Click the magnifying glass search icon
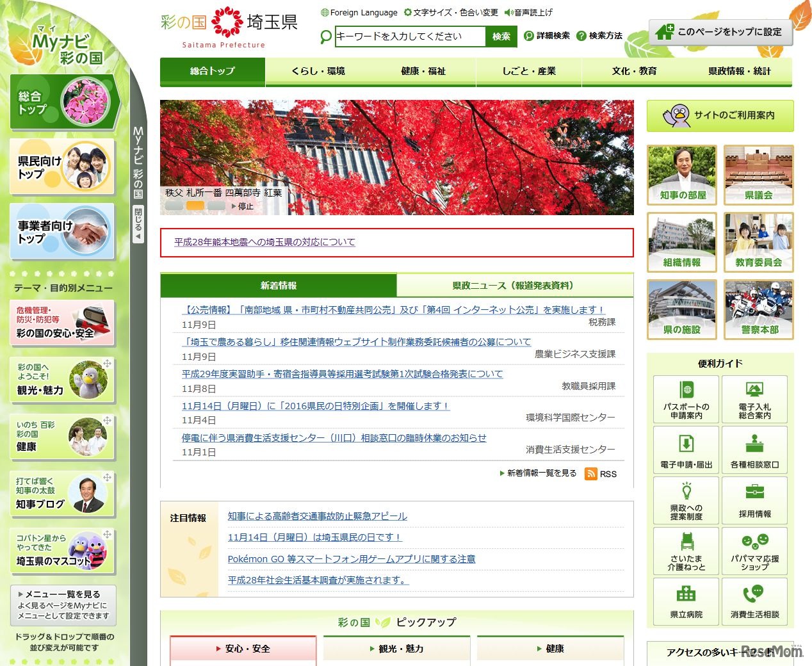The width and height of the screenshot is (812, 666). [x=326, y=37]
